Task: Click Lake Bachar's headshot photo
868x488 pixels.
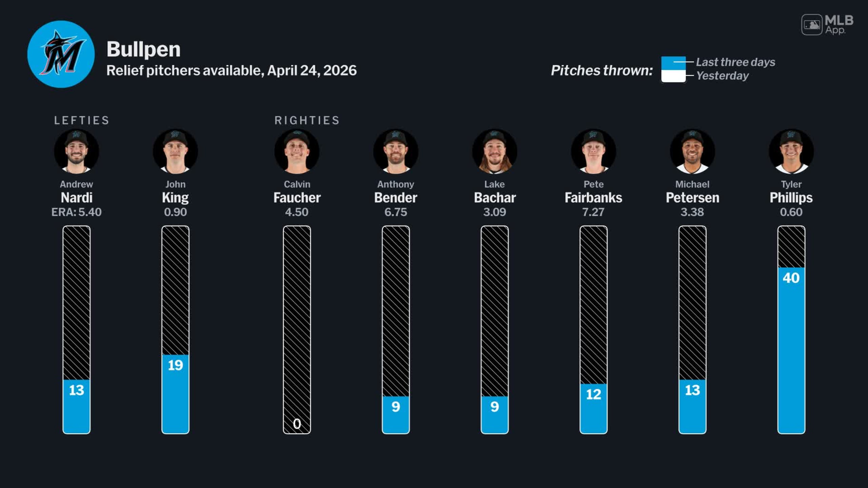Action: pos(495,151)
